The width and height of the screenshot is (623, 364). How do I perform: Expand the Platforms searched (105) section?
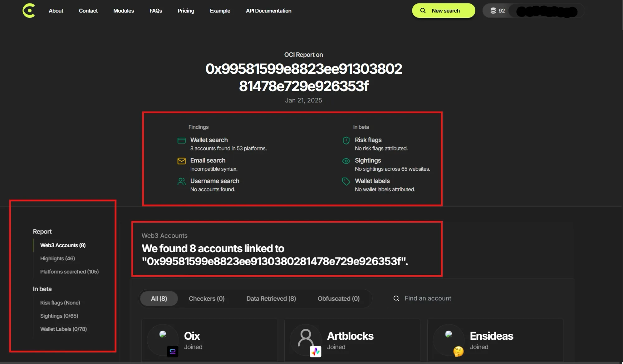coord(69,271)
